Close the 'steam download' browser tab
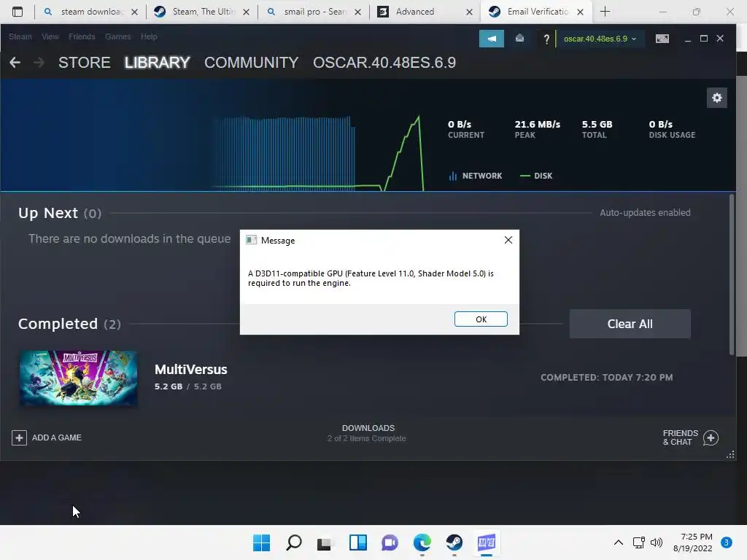The height and width of the screenshot is (560, 747). (x=135, y=12)
